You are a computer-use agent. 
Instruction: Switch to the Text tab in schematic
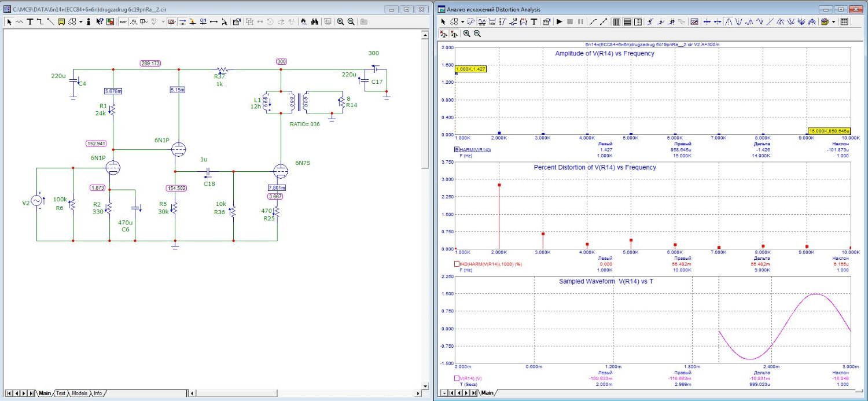click(61, 393)
